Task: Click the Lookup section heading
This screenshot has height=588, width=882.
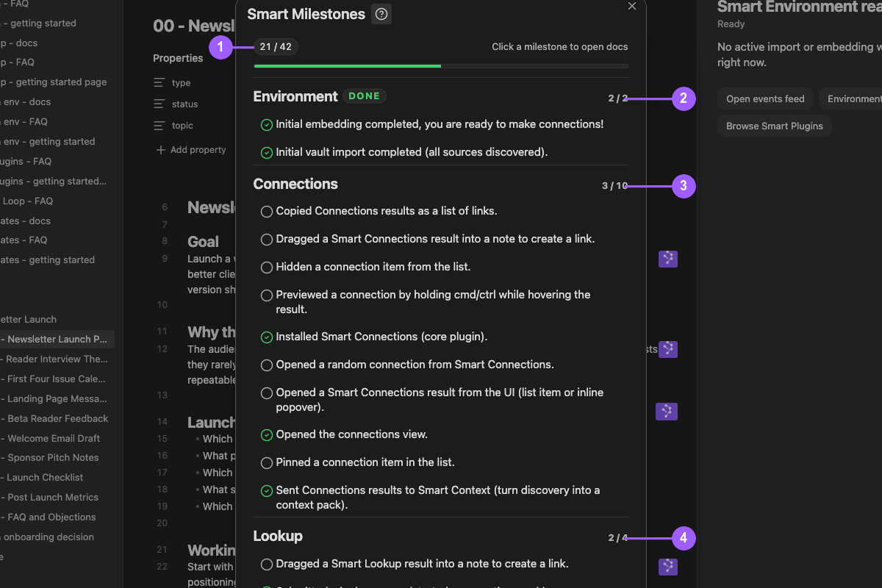Action: (278, 536)
